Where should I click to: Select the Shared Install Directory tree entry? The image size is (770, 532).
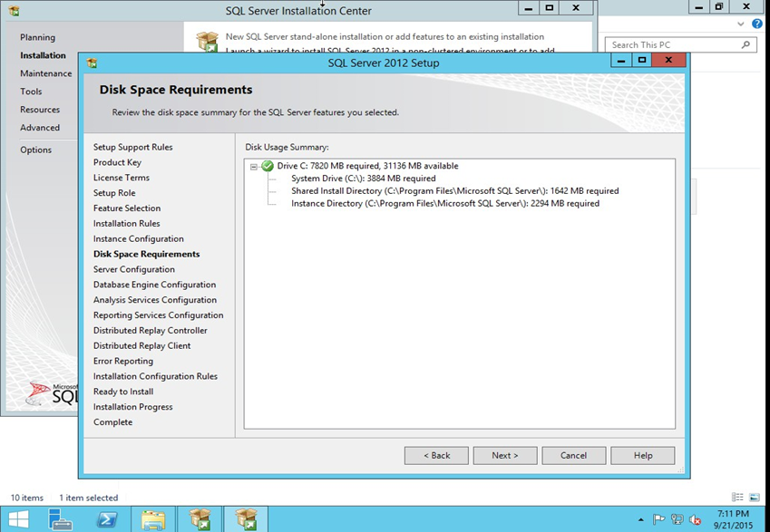454,191
